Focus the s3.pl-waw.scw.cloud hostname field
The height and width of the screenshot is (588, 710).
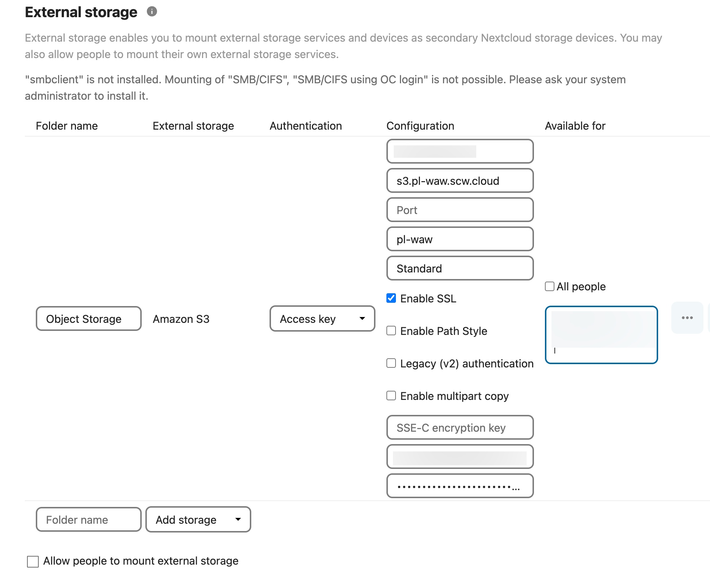[460, 181]
